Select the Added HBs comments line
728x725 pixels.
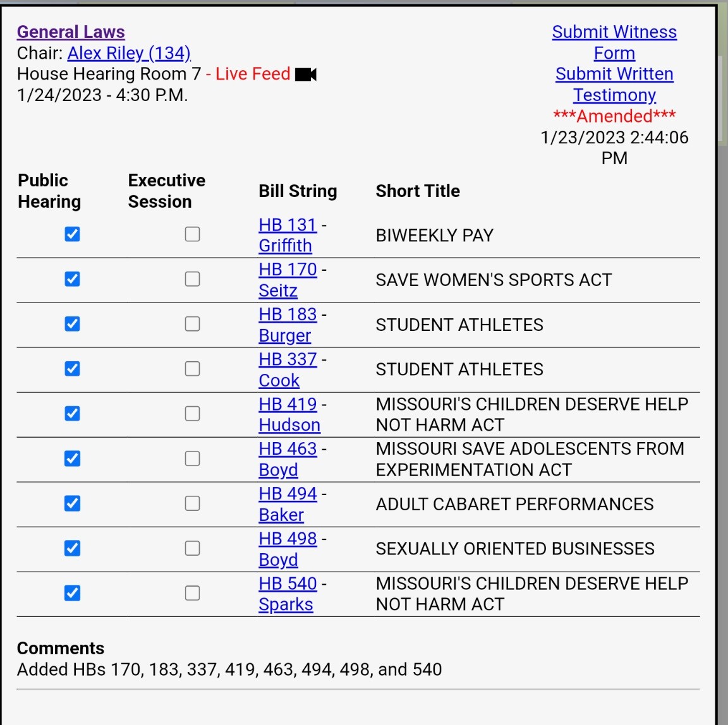click(229, 670)
